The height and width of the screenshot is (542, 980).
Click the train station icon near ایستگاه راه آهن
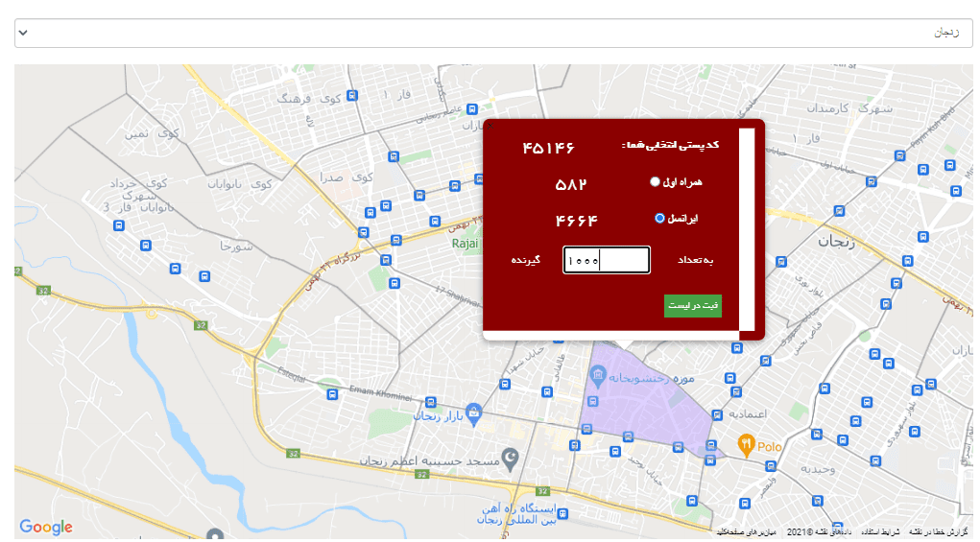(x=562, y=513)
